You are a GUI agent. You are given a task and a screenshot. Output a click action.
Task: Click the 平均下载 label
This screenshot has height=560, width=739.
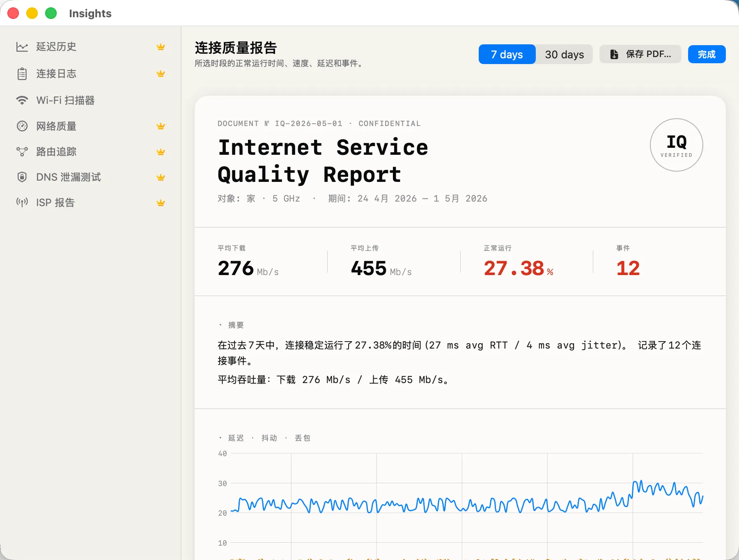pos(232,248)
